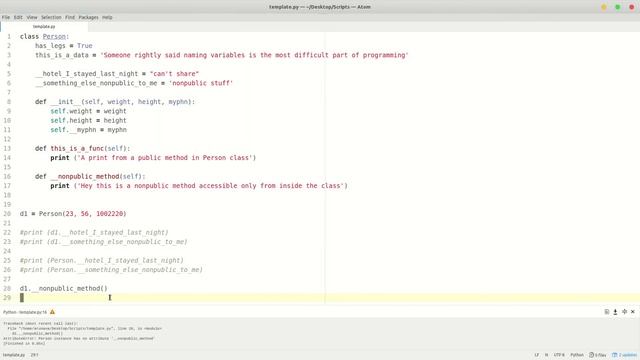Click '__nonpublic_method' definition on line 16
640x360 pixels.
coord(85,176)
